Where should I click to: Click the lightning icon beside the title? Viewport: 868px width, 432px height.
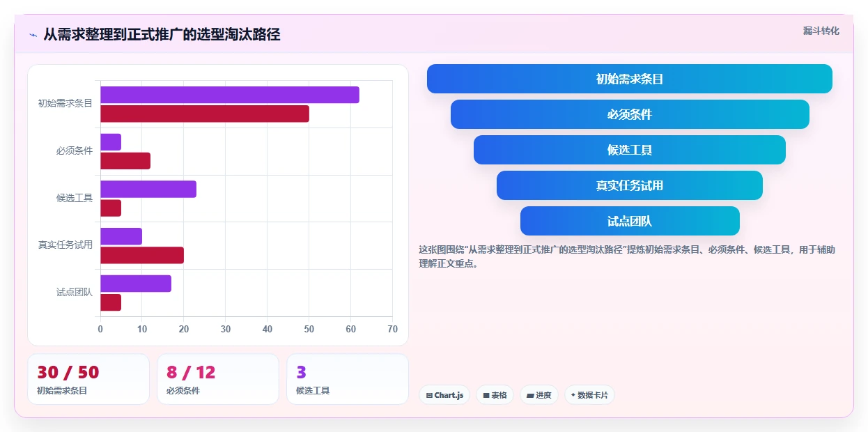33,35
